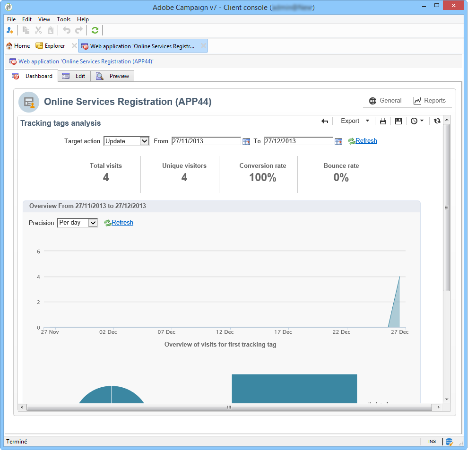Click Refresh link beside Precision
Screen dimensions: 476x461
pos(122,222)
